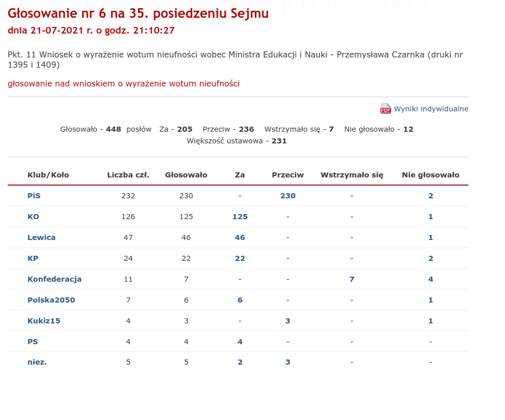This screenshot has width=505, height=420.
Task: Click the Liczba czł. column header
Action: [x=128, y=175]
